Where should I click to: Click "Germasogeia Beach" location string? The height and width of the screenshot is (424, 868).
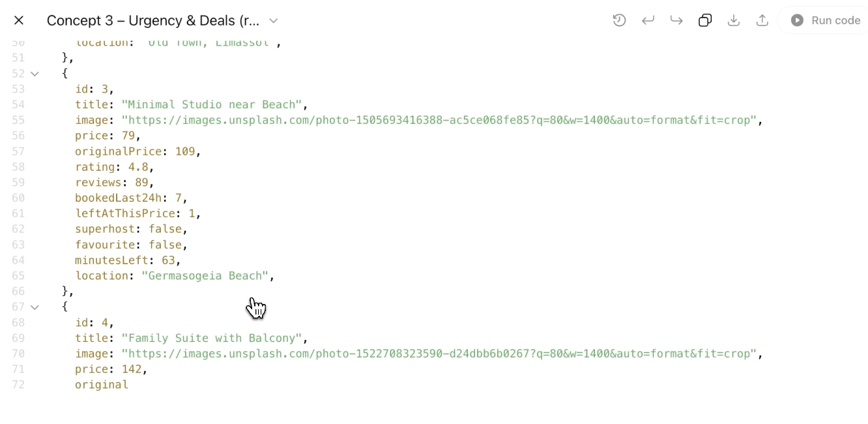[205, 276]
